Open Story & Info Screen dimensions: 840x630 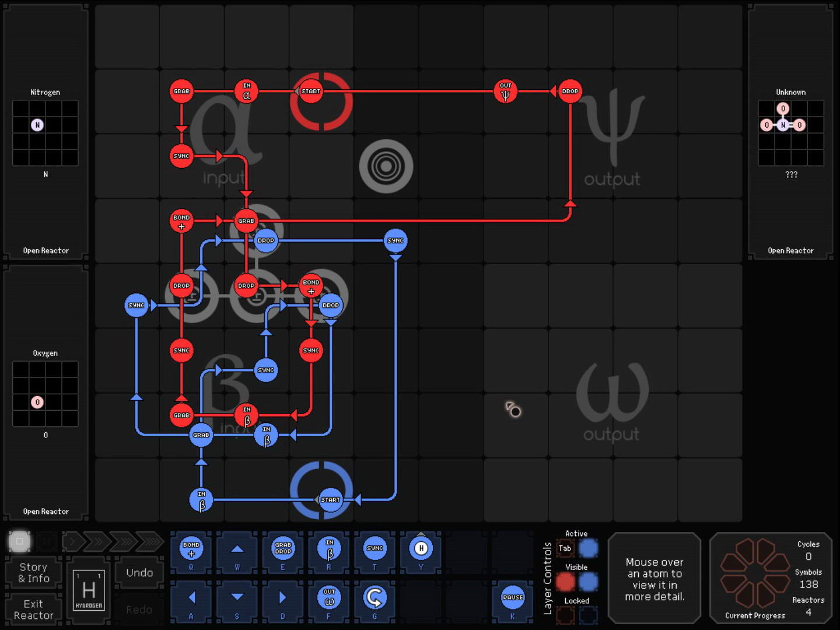coord(34,573)
